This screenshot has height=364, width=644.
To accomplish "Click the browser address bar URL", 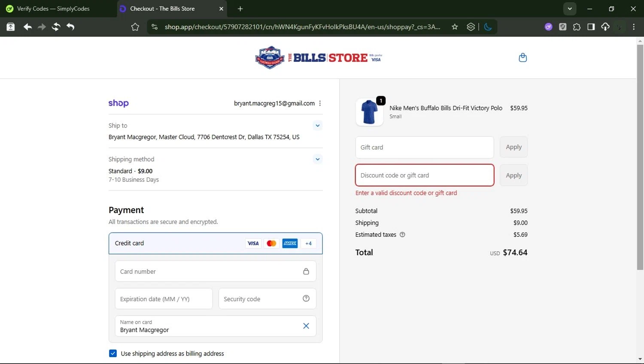I will click(302, 27).
